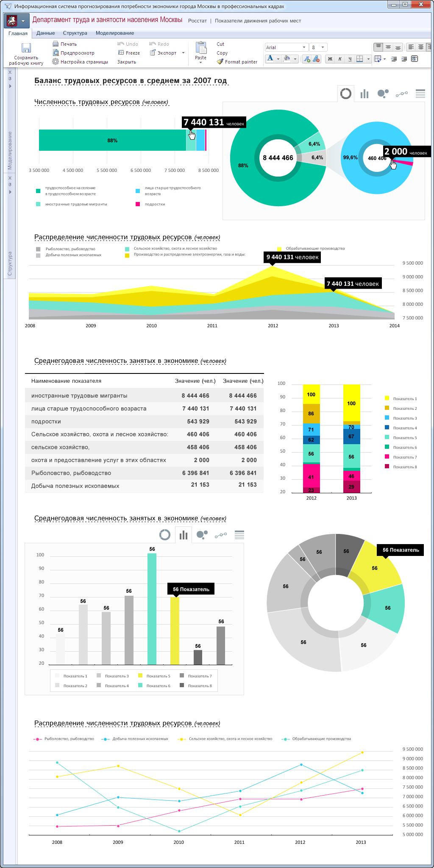This screenshot has width=434, height=868.
Task: Switch lower chart to table list view
Action: click(239, 535)
